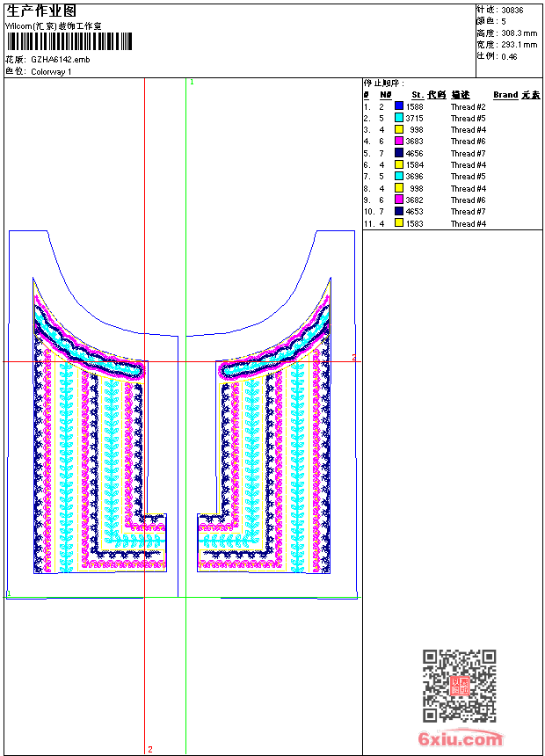Click the 生产作业图 worksheet title

click(41, 11)
